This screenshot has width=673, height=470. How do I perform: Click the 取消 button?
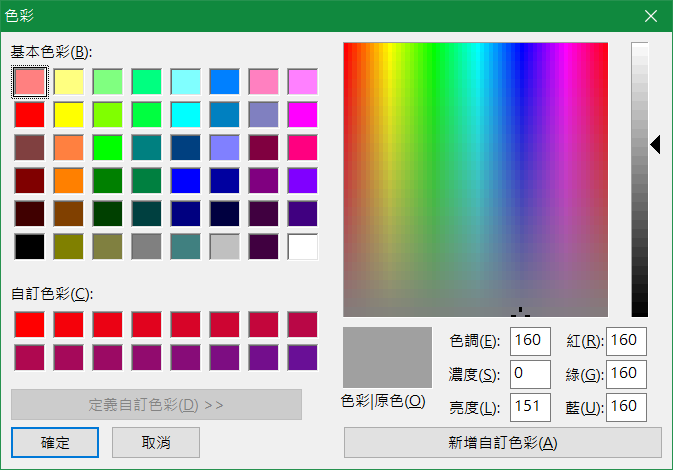click(156, 442)
